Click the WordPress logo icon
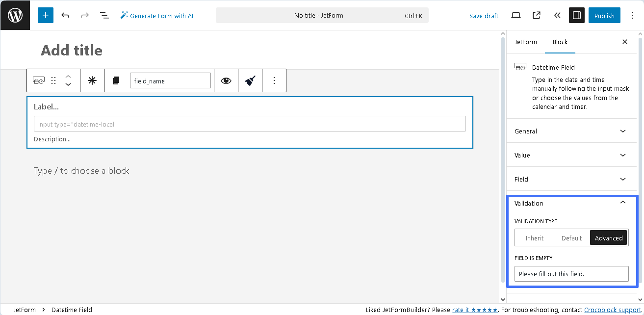 tap(15, 15)
